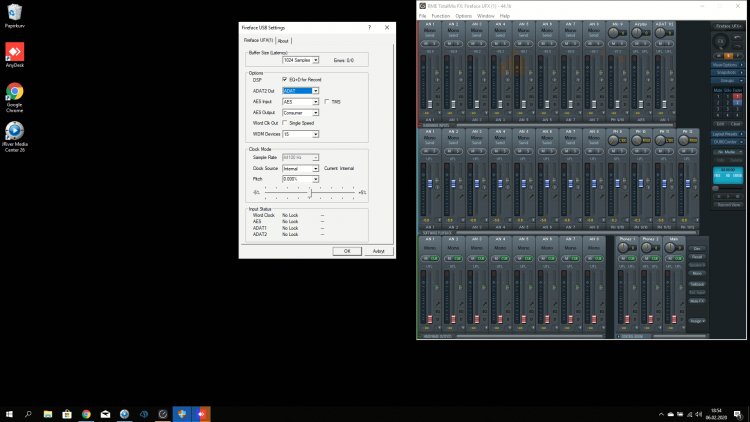The height and width of the screenshot is (422, 750).
Task: Mute the Main output channel
Action: [x=670, y=259]
